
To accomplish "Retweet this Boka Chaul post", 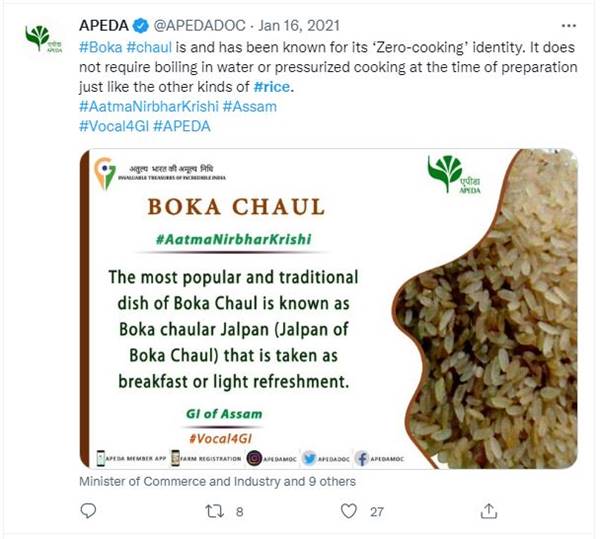I will pos(212,511).
